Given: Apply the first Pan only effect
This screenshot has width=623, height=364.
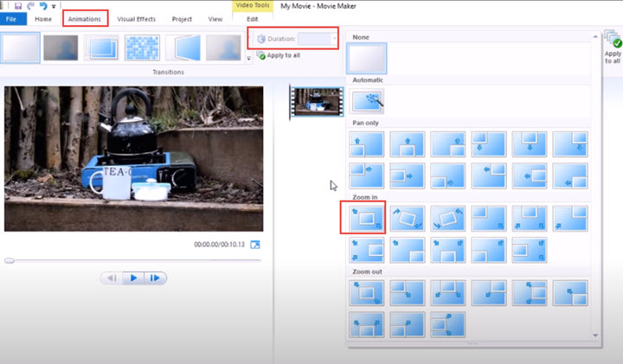Looking at the screenshot, I should (x=366, y=144).
